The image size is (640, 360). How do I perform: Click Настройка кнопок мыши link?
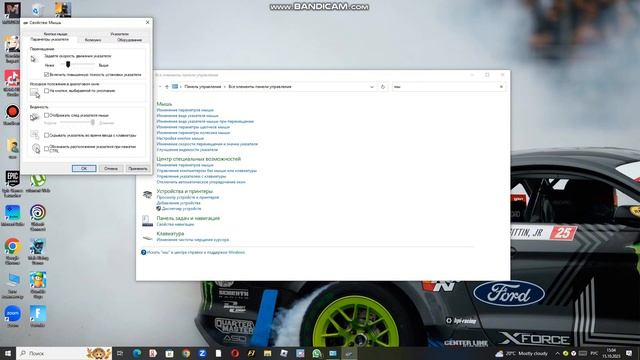180,138
